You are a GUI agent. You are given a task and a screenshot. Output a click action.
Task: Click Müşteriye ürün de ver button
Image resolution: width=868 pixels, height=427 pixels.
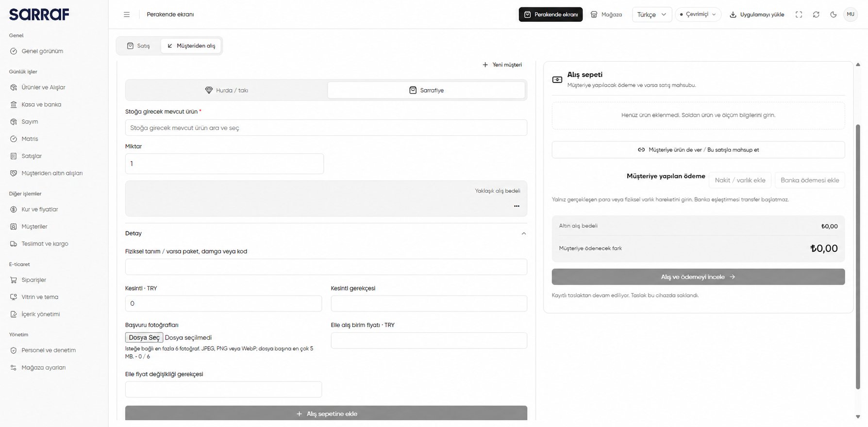[698, 150]
